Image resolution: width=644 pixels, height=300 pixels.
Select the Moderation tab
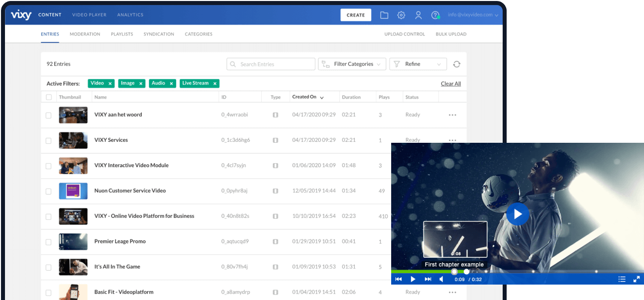coord(85,34)
